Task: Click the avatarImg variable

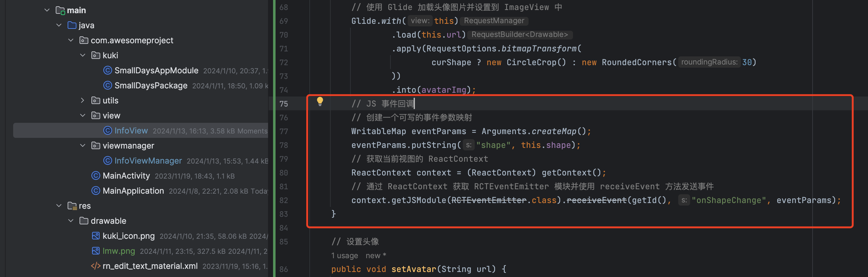Action: pos(444,90)
